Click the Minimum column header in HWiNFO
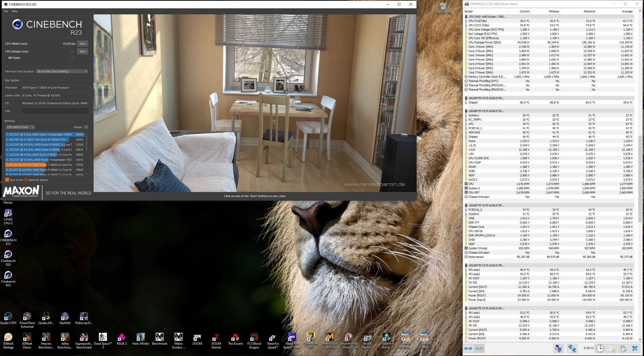 (x=546, y=11)
